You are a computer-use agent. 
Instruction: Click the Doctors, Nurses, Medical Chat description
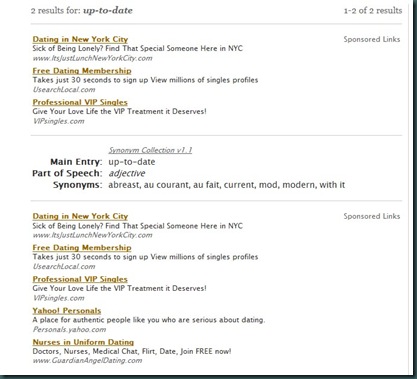[132, 351]
